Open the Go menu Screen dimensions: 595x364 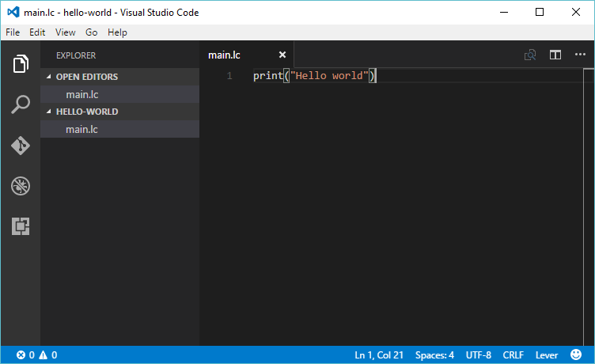pyautogui.click(x=92, y=32)
